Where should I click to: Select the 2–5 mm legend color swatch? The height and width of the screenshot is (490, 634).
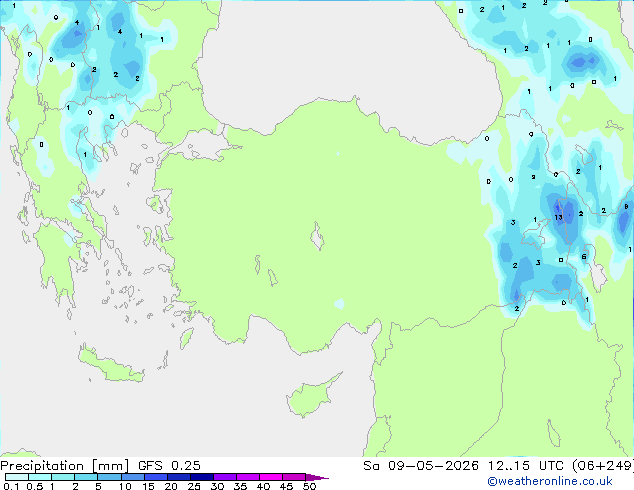click(86, 477)
